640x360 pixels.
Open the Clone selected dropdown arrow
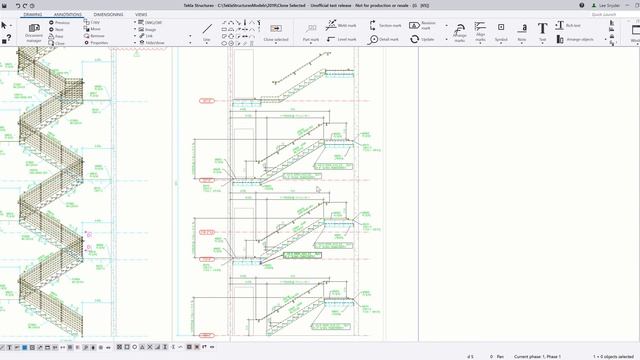pos(276,44)
